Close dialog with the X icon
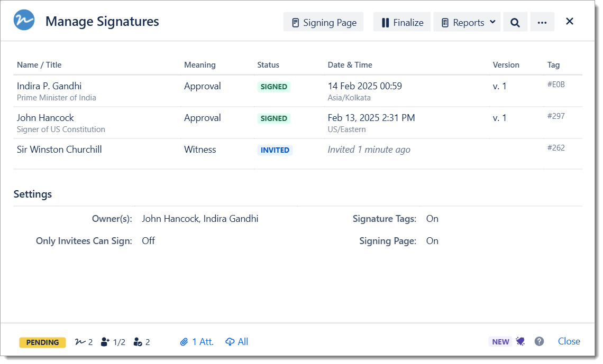The width and height of the screenshot is (603, 364). pos(570,21)
